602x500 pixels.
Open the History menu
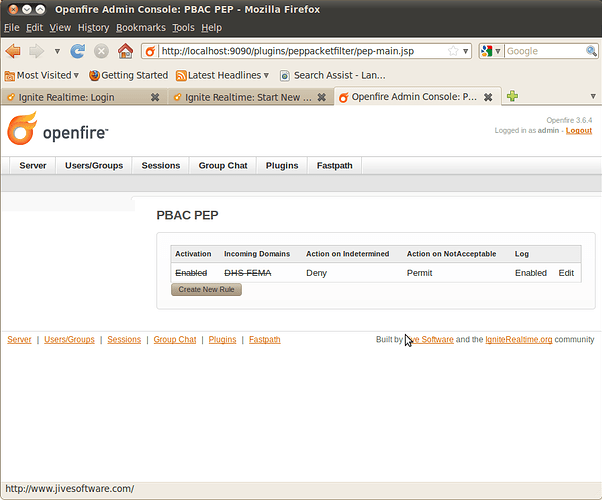click(x=93, y=28)
